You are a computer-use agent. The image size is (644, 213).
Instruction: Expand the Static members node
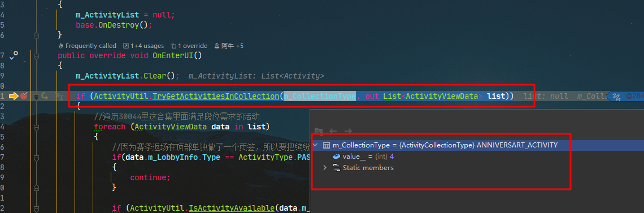(x=325, y=167)
